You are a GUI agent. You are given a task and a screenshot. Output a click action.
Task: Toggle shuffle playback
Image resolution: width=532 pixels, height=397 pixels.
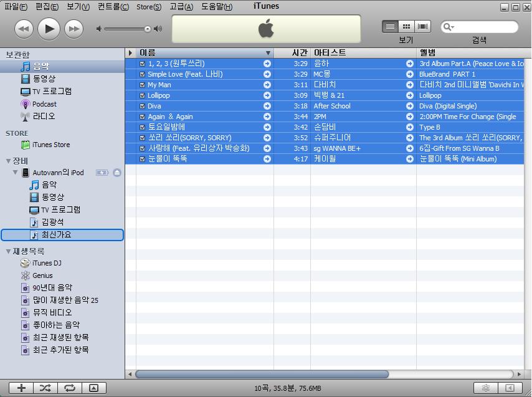[x=45, y=388]
